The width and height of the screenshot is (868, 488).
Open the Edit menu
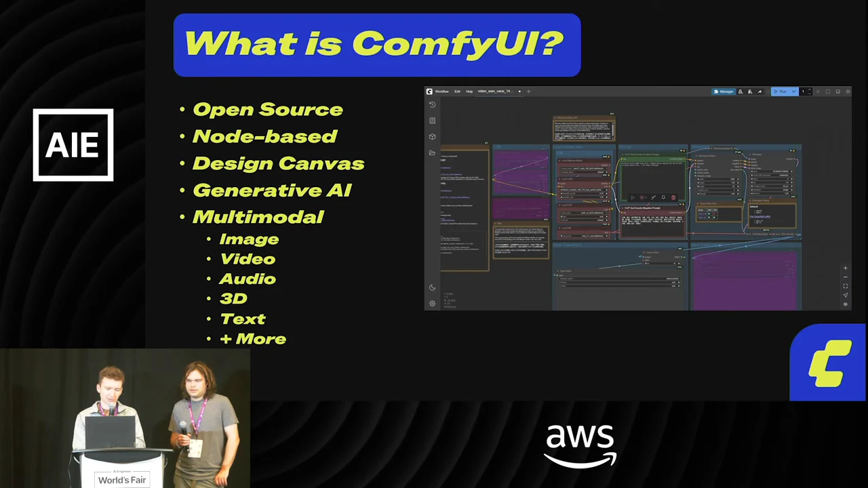tap(458, 91)
